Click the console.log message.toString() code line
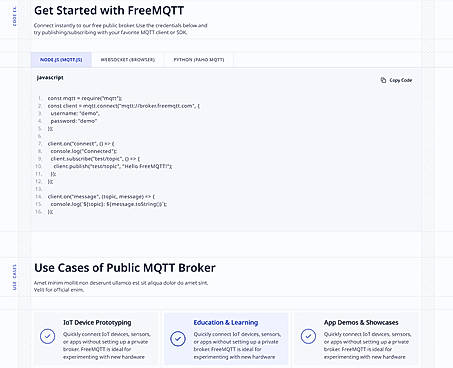Screen dimensions: 453x368 [x=109, y=204]
